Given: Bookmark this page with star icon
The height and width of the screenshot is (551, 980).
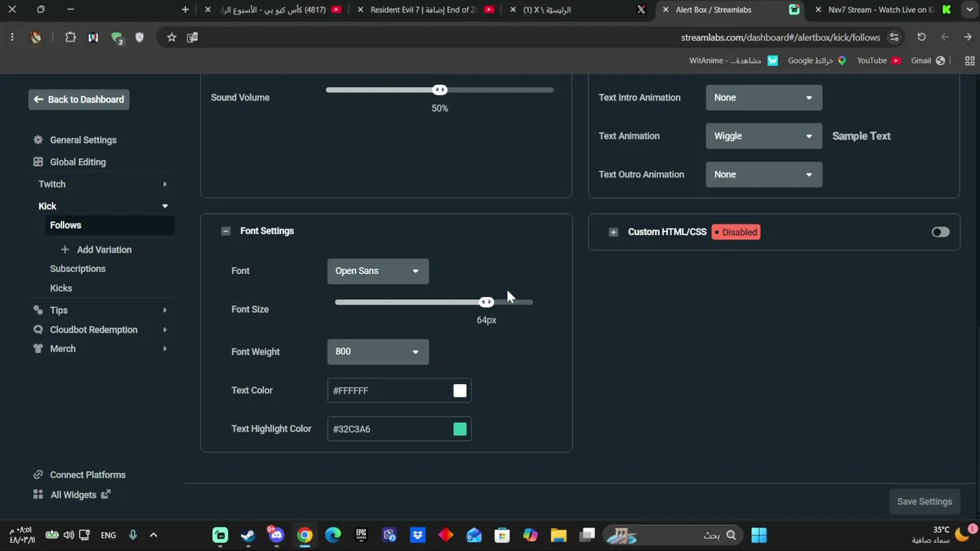Looking at the screenshot, I should point(171,37).
